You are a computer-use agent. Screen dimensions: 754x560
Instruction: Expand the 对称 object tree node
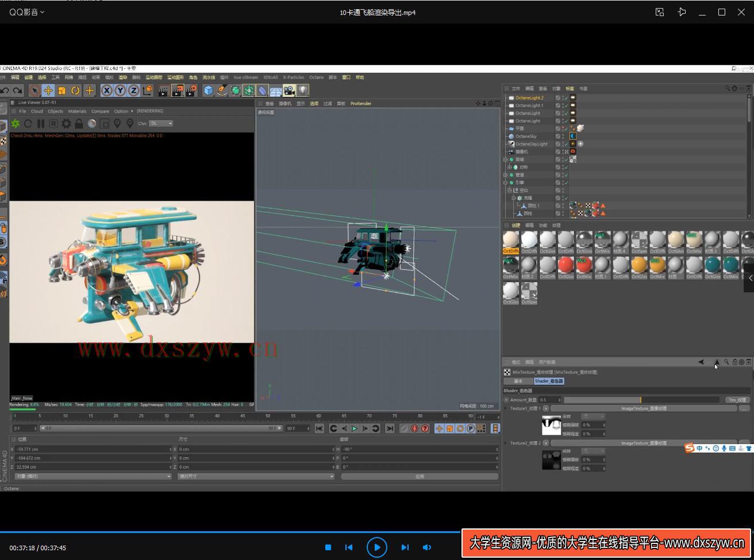[510, 167]
